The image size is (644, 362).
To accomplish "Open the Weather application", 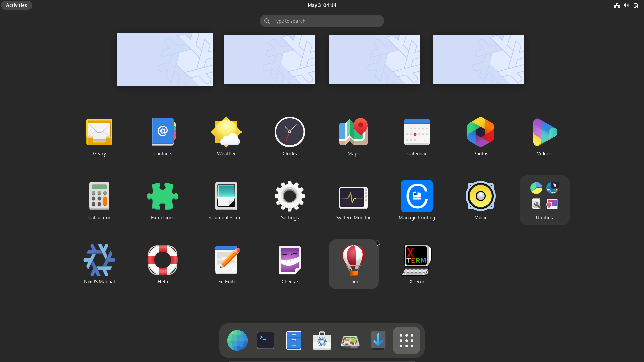I will coord(226,132).
